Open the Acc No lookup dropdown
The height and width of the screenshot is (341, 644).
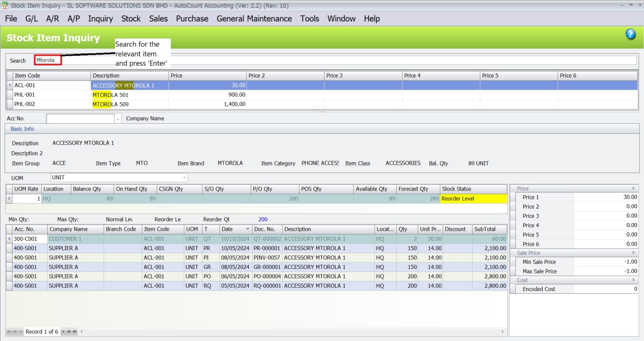click(x=118, y=119)
